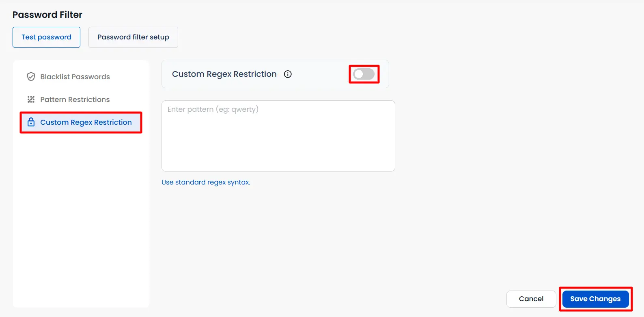Viewport: 644px width, 317px height.
Task: Switch to the Test password tab
Action: [46, 37]
